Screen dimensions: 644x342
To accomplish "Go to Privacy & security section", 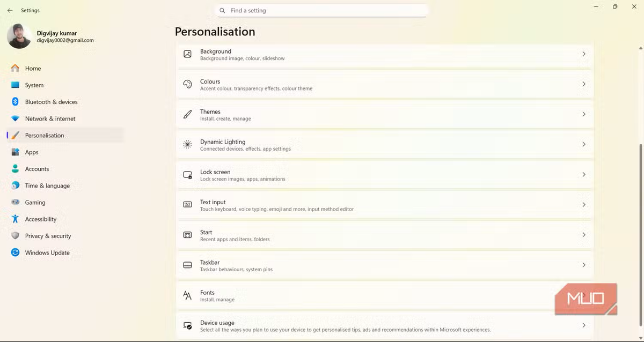I will [x=48, y=236].
